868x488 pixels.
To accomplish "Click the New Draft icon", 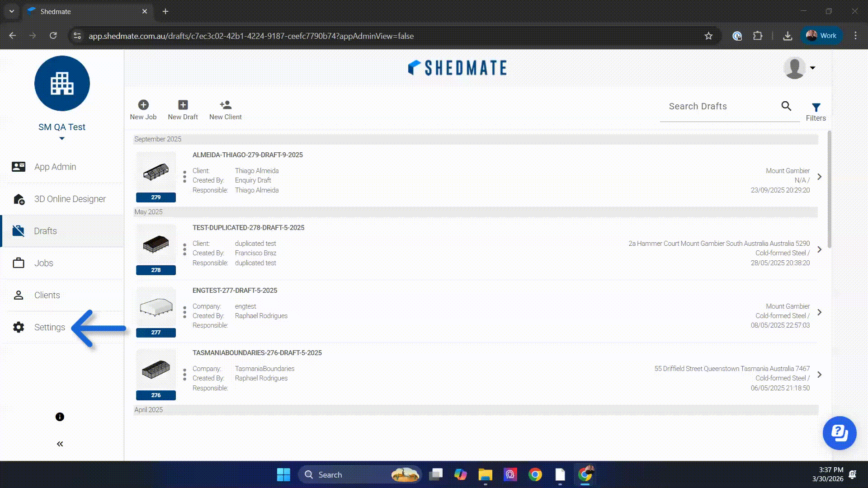I will pyautogui.click(x=183, y=105).
